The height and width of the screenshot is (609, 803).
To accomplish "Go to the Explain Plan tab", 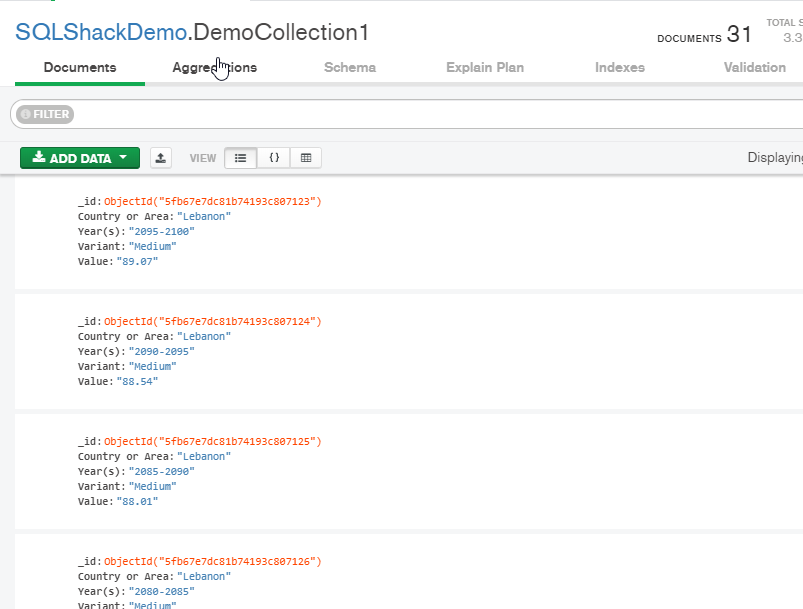I will coord(484,68).
